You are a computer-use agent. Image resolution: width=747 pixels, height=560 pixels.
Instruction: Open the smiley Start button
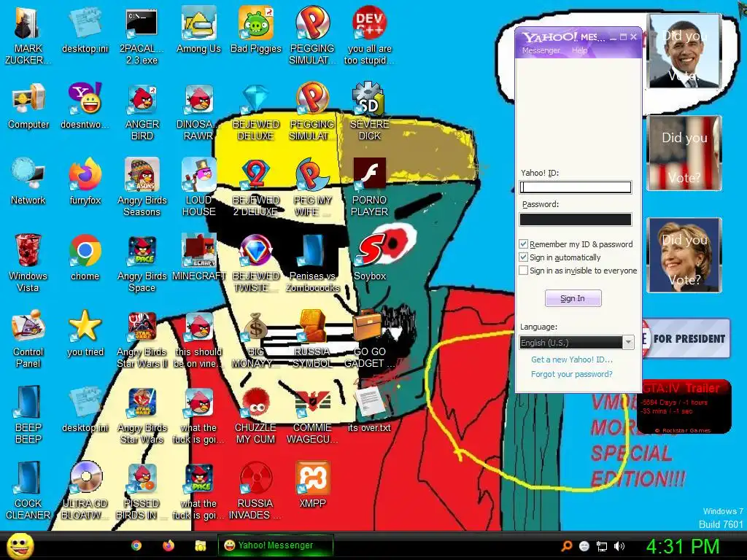click(20, 545)
